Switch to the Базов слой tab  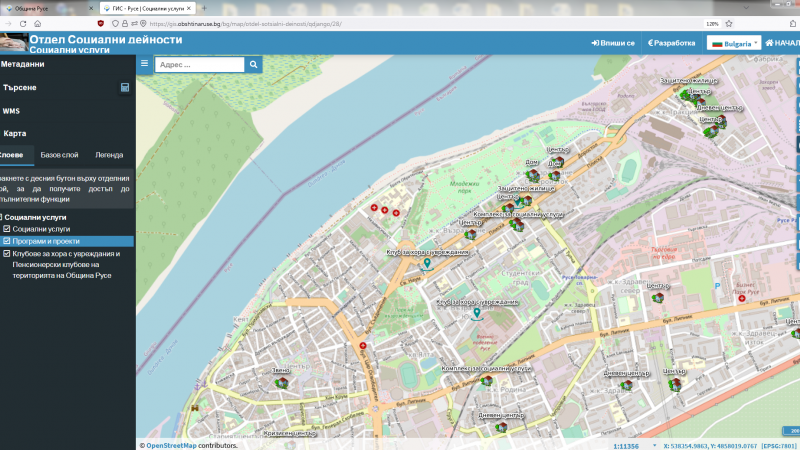click(x=59, y=155)
